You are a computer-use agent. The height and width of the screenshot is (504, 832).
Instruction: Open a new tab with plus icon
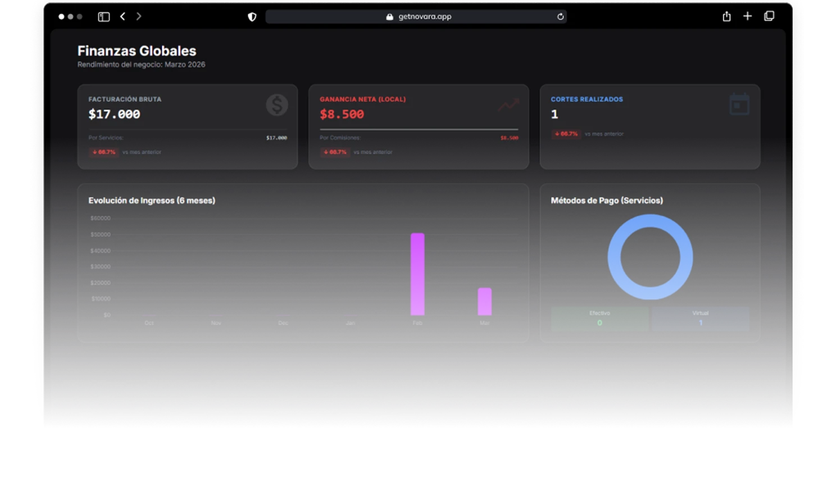click(x=747, y=16)
